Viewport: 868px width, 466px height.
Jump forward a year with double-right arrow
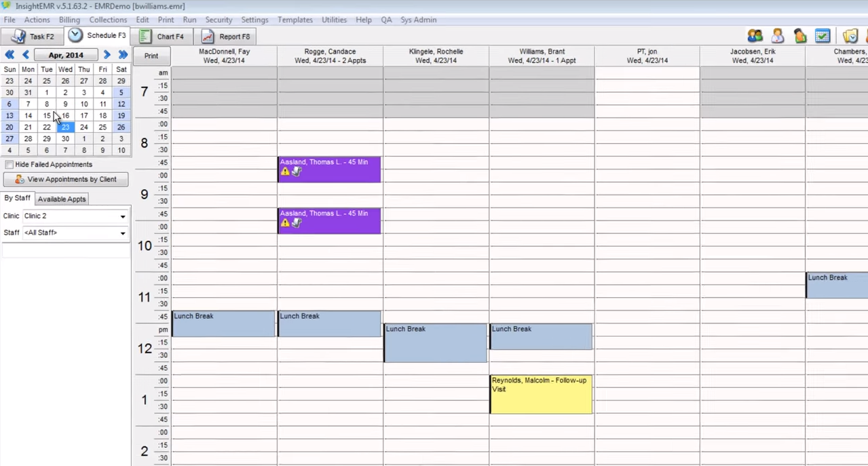[123, 55]
